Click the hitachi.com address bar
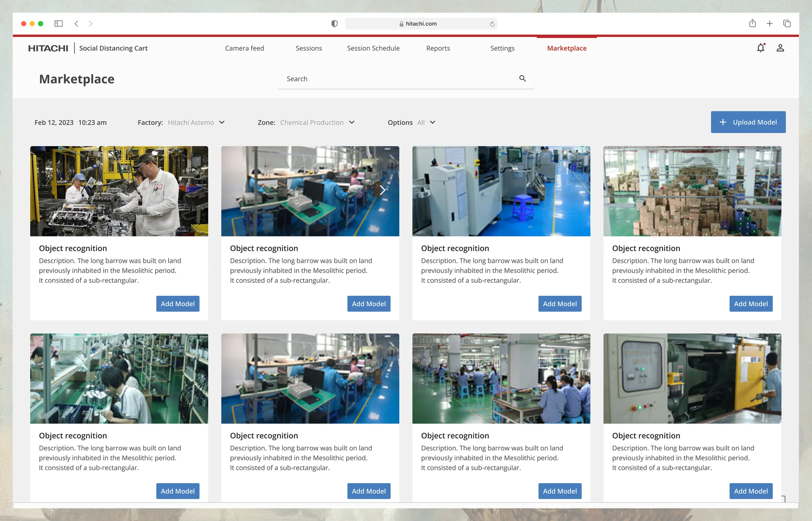 421,24
